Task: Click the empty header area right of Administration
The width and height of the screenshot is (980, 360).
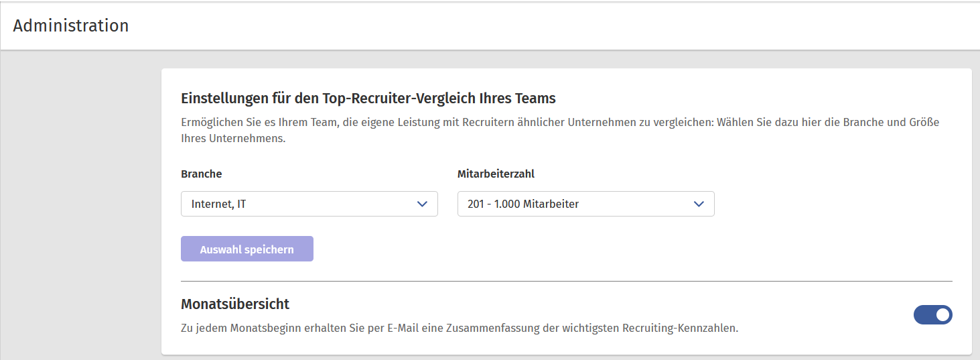Action: tap(536, 25)
